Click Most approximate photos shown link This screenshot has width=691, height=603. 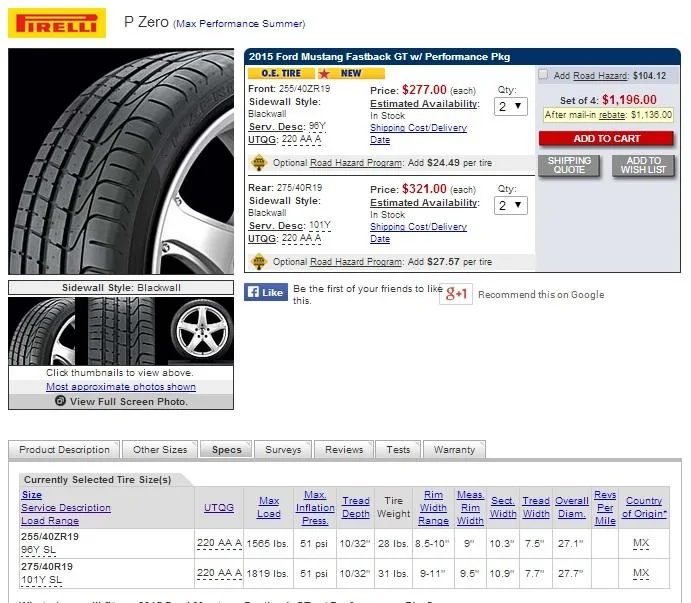(x=121, y=387)
